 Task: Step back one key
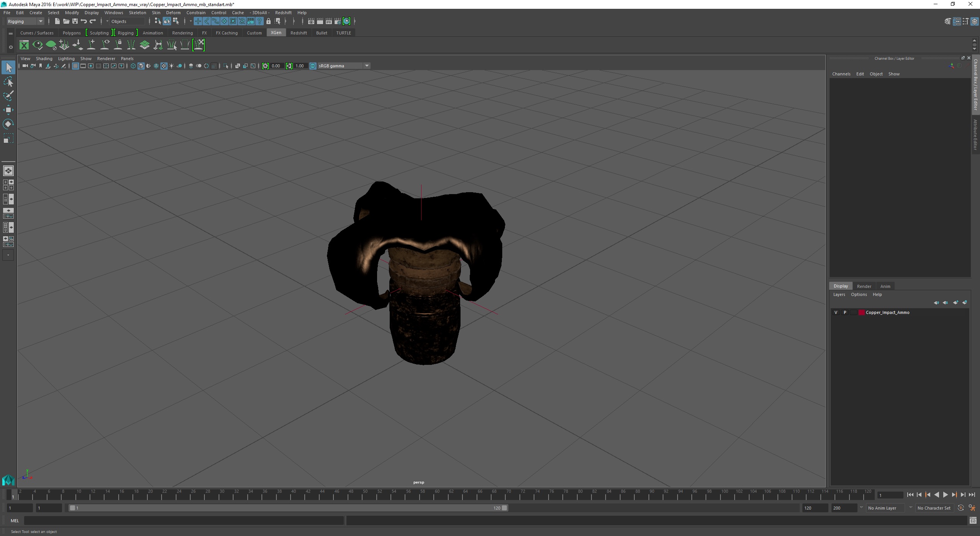tap(928, 495)
